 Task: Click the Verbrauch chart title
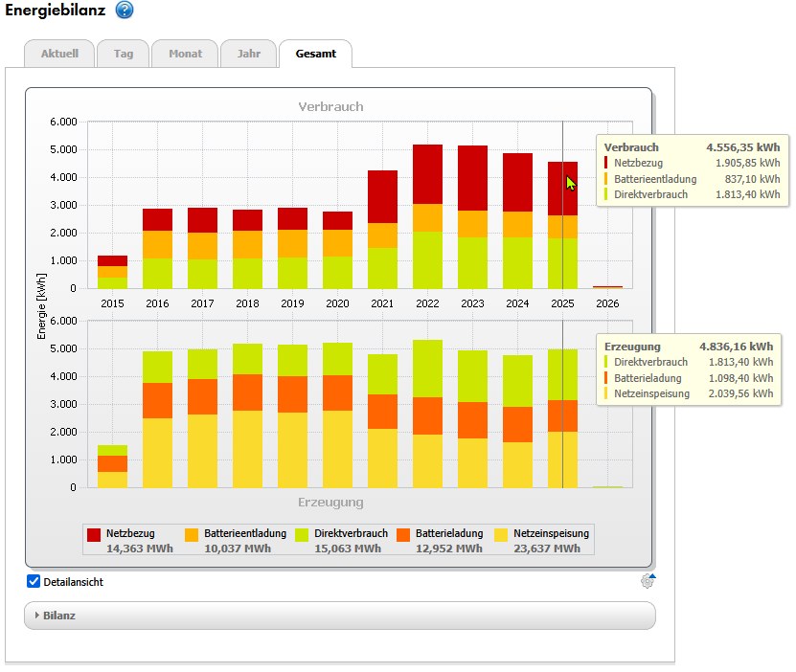pos(330,106)
